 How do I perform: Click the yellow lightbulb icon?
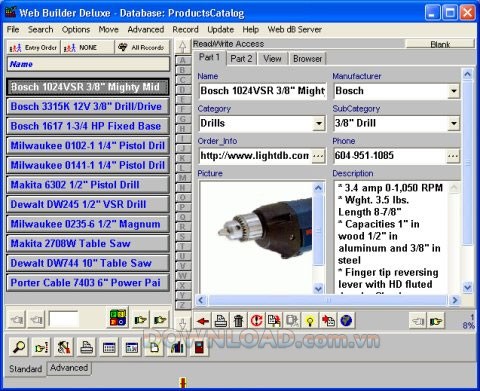click(310, 321)
